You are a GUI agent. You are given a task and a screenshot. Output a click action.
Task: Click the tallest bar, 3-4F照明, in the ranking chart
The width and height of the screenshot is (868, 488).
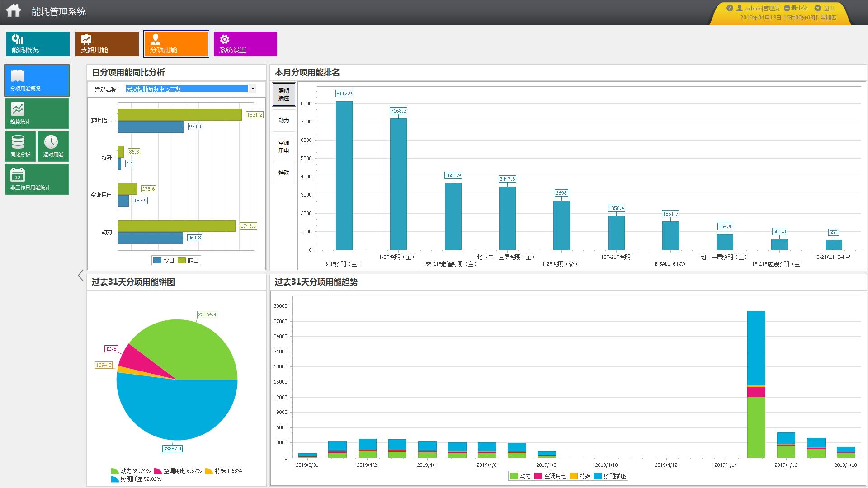click(x=344, y=175)
